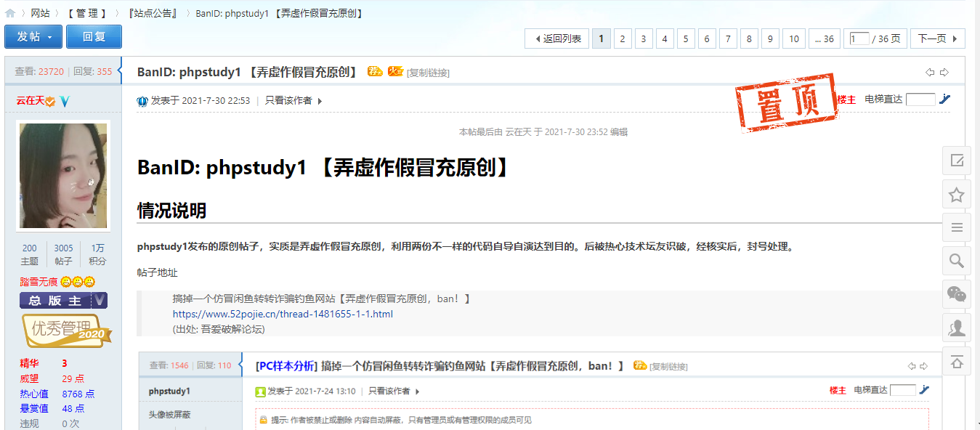The height and width of the screenshot is (430, 980).
Task: Click the magnifier search icon in sidebar
Action: coord(957,261)
